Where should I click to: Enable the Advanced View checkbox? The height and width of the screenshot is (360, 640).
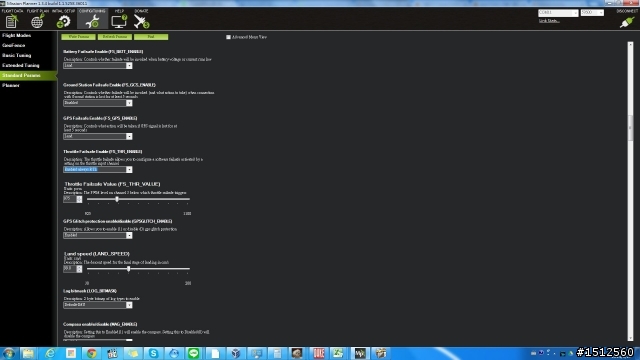point(229,37)
